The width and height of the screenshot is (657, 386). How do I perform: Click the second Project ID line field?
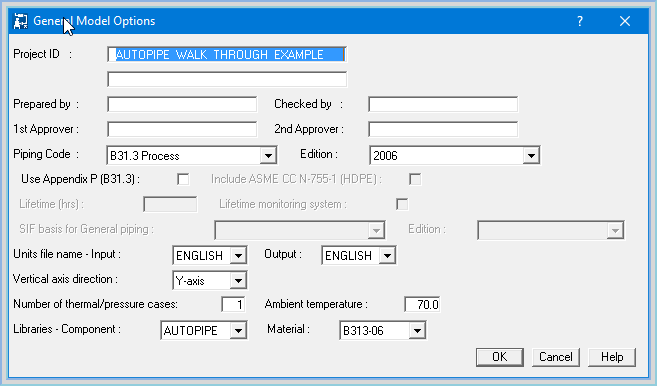coord(227,79)
